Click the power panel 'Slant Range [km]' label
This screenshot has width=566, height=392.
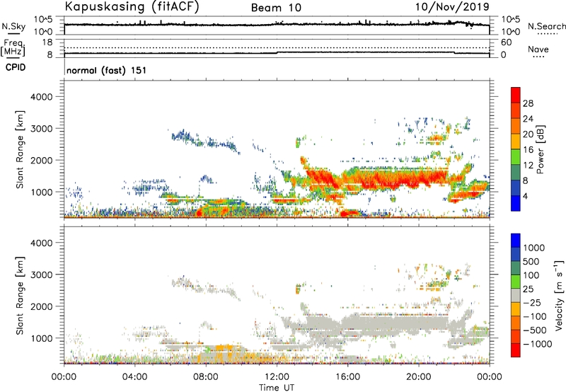tap(20, 149)
